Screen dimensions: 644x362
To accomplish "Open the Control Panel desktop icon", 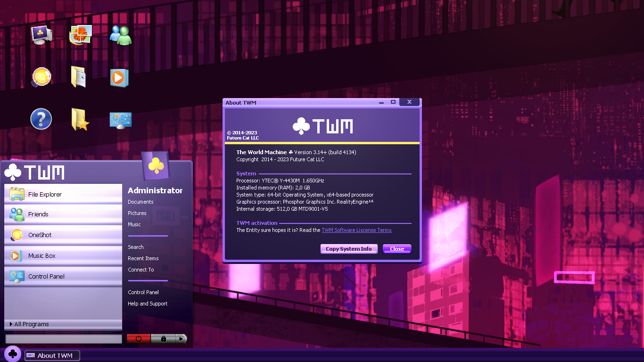I will pyautogui.click(x=120, y=120).
